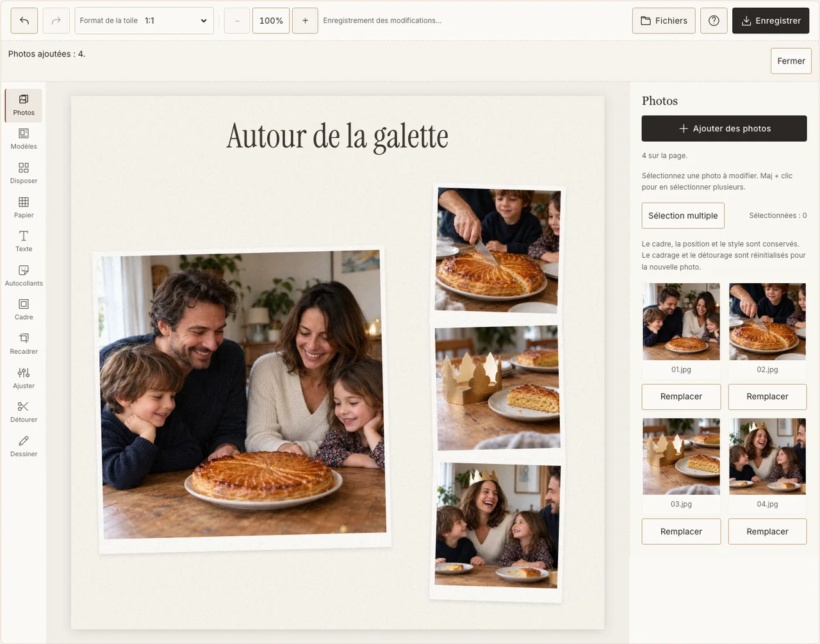Select the Disposer layout tool
The width and height of the screenshot is (820, 644).
point(24,174)
